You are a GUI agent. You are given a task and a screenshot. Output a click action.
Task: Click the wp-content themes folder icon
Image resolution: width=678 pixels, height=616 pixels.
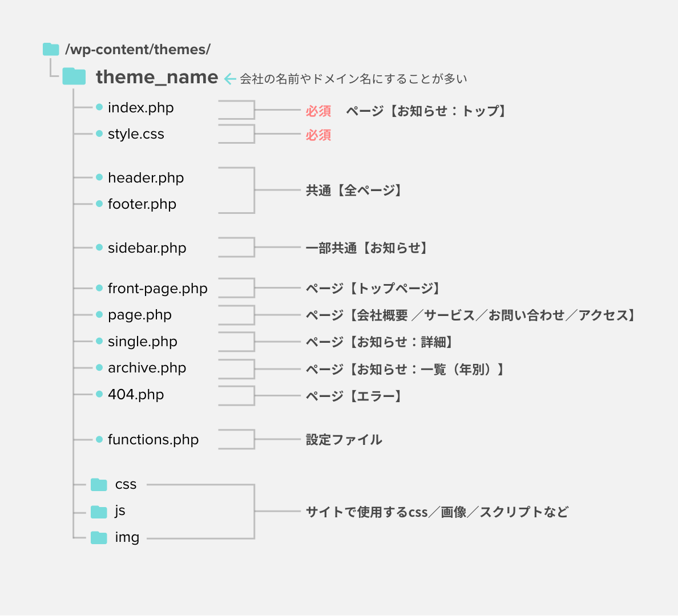pyautogui.click(x=51, y=50)
